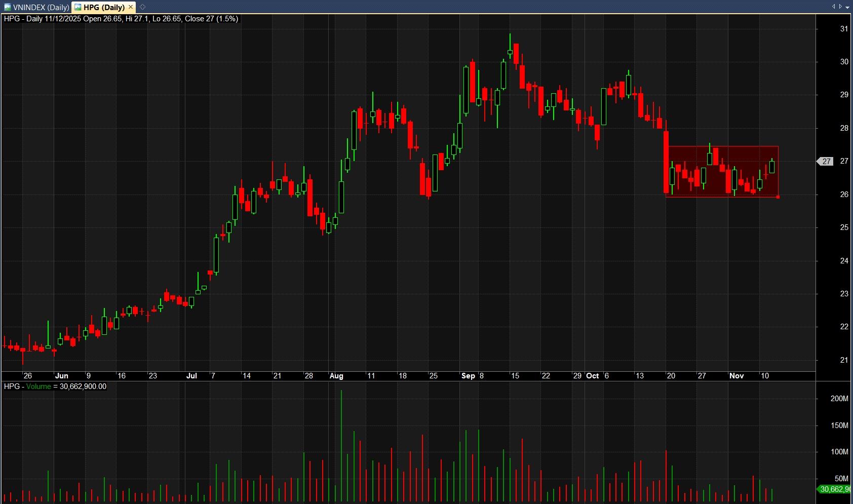Click the Sep label on the date axis
853x504 pixels.
point(469,376)
